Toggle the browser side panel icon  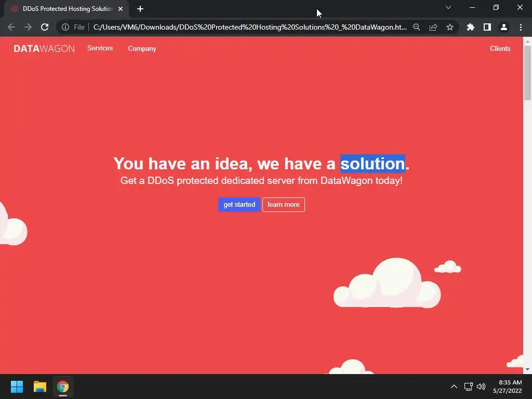coord(487,27)
